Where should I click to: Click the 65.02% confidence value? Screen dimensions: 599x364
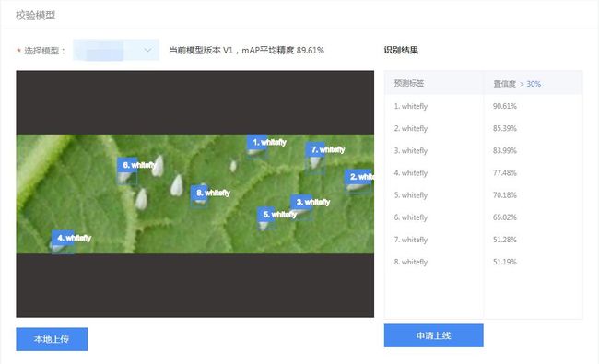[x=505, y=217]
